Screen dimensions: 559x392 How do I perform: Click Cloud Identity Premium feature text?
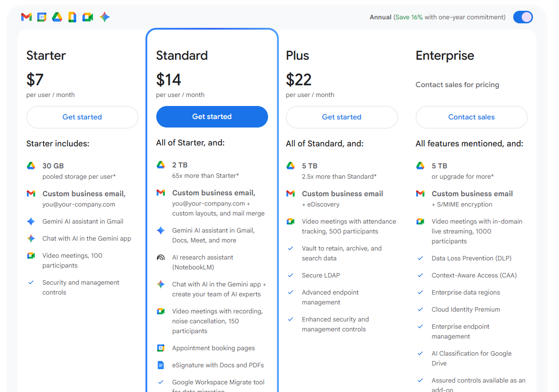pos(466,309)
